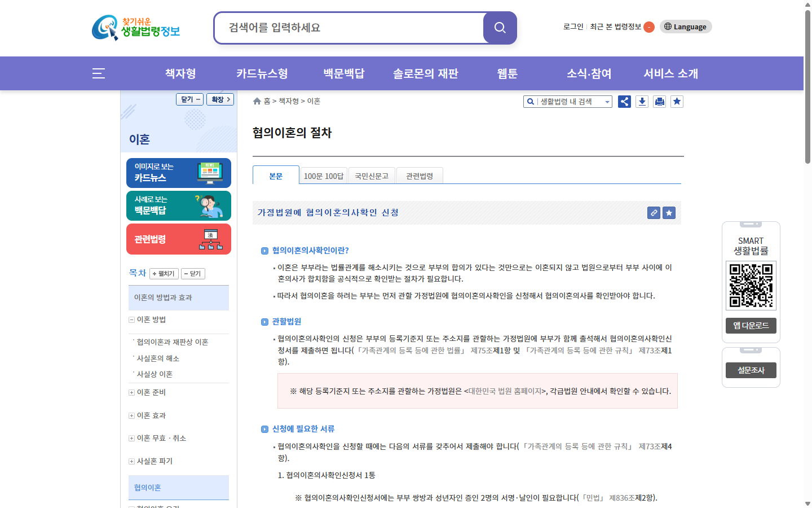Click the 설문조사 button
Viewport: 812px width, 508px height.
[751, 370]
